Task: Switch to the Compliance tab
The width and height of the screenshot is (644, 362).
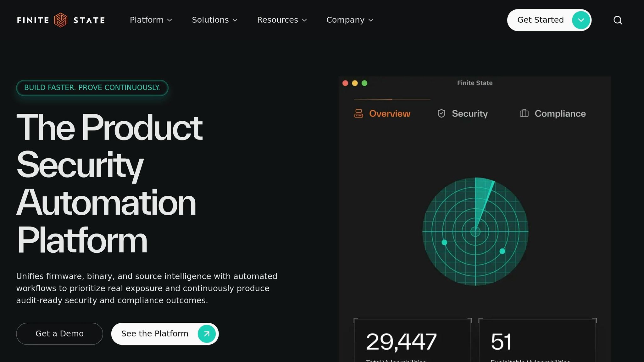Action: pos(552,113)
